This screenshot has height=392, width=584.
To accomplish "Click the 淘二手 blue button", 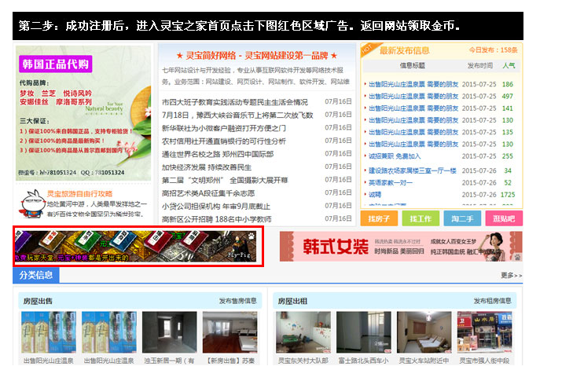I will click(462, 218).
